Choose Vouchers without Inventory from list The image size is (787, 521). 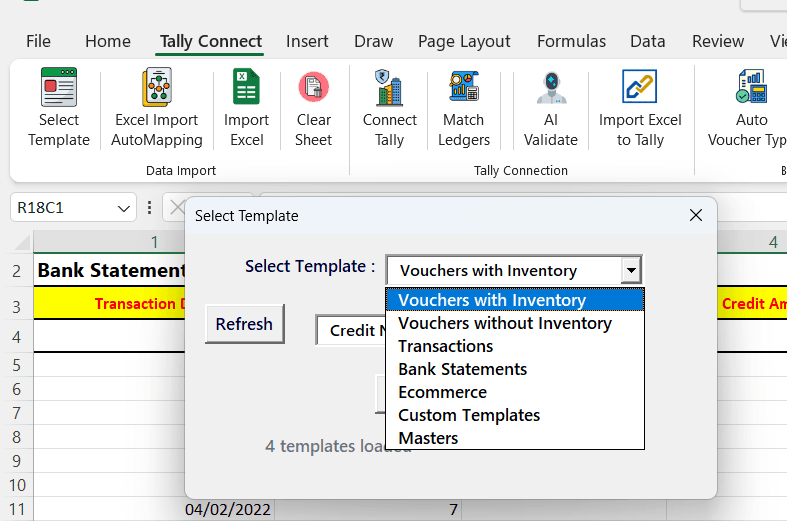click(x=504, y=323)
